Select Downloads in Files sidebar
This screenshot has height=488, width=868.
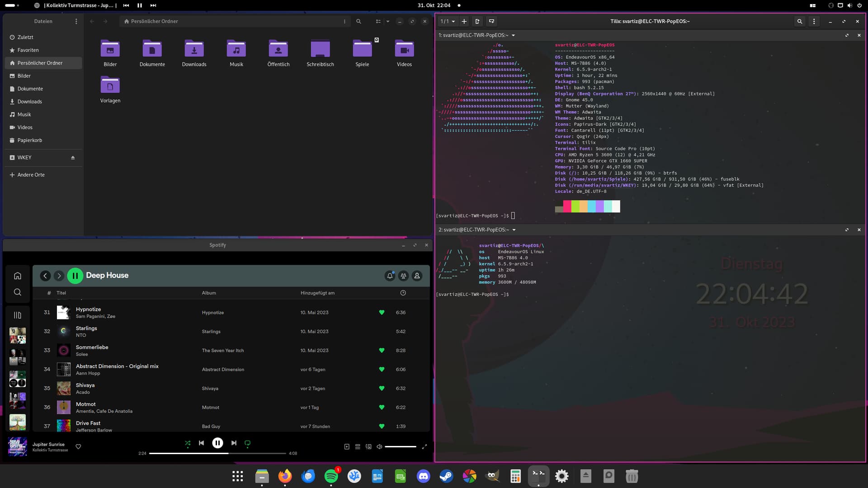point(30,102)
